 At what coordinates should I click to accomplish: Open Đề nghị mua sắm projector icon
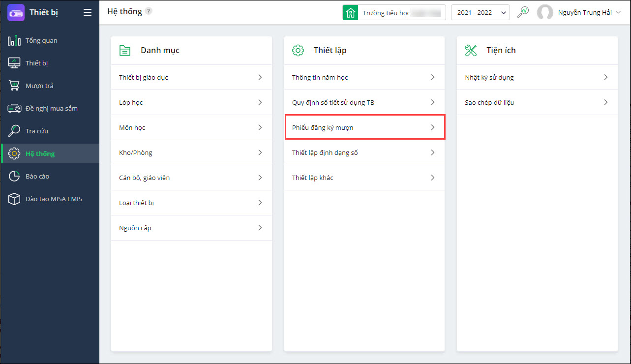14,108
